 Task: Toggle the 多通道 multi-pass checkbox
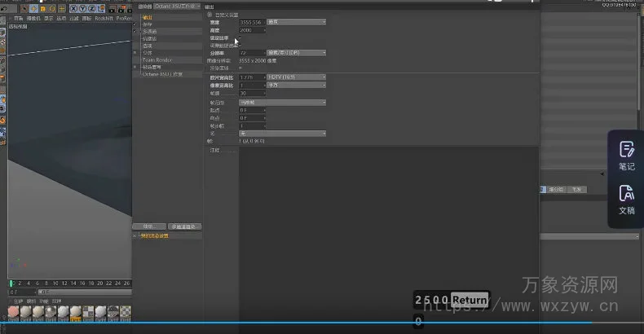pyautogui.click(x=135, y=31)
